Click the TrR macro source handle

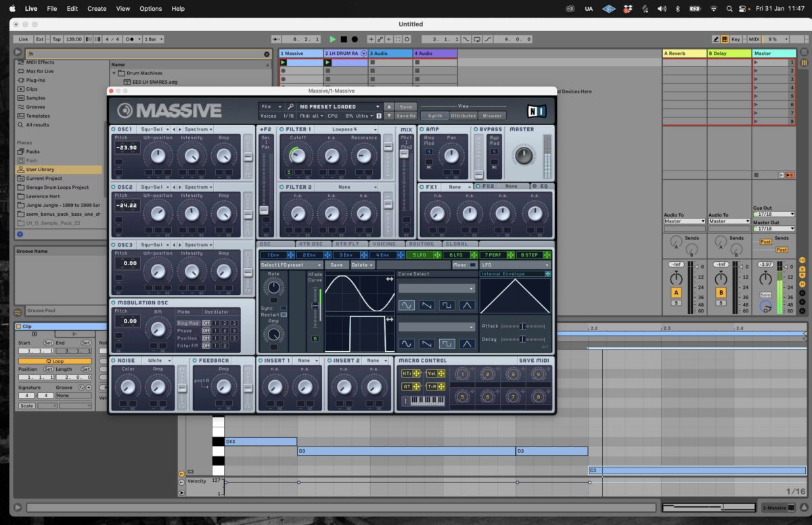click(441, 386)
